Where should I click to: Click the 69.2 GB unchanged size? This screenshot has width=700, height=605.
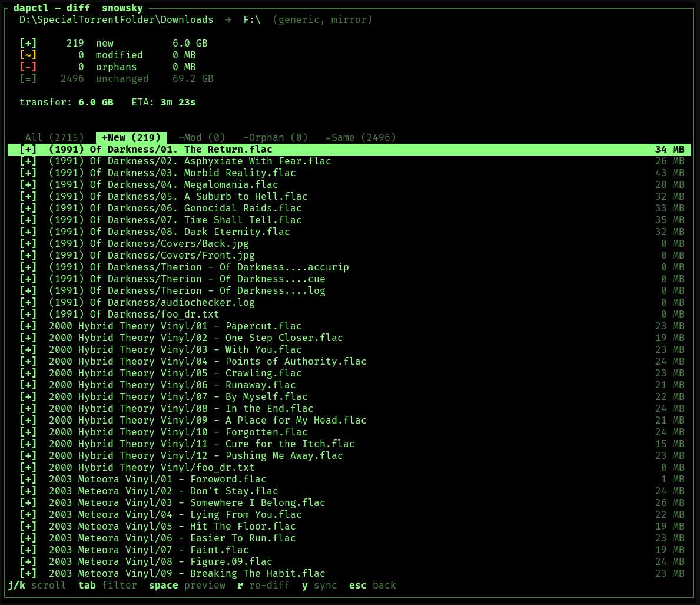tap(193, 78)
